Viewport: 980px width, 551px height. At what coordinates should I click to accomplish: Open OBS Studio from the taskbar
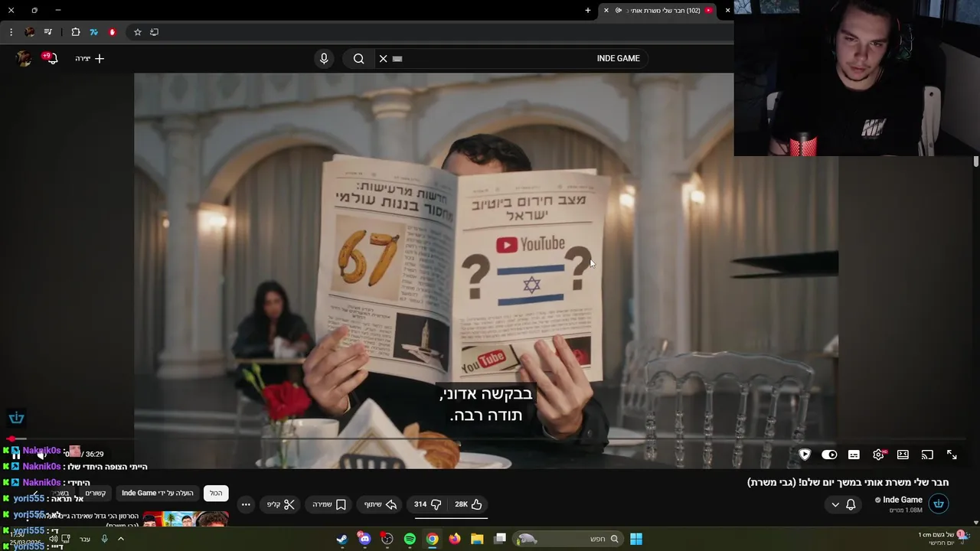pos(387,539)
